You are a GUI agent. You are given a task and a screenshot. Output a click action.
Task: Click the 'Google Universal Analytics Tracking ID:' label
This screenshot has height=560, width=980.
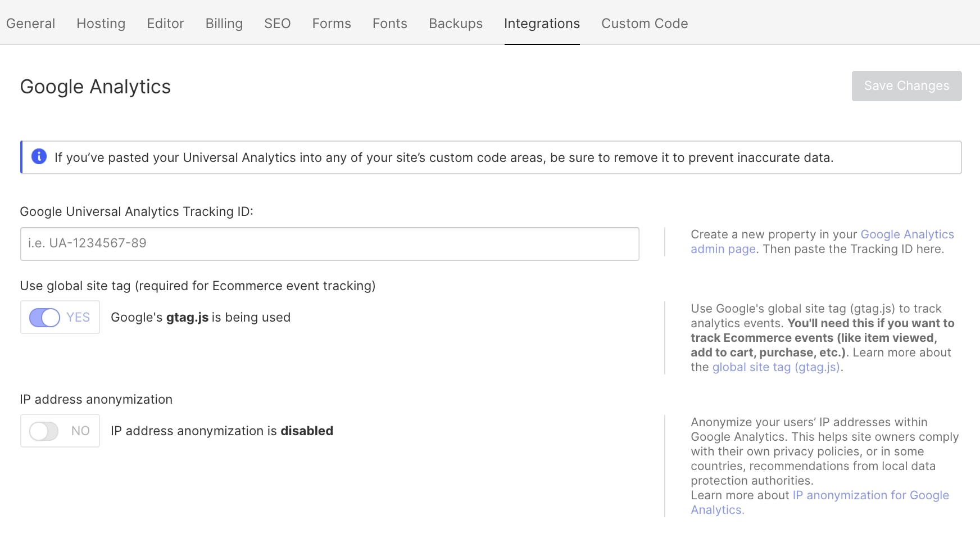(137, 211)
